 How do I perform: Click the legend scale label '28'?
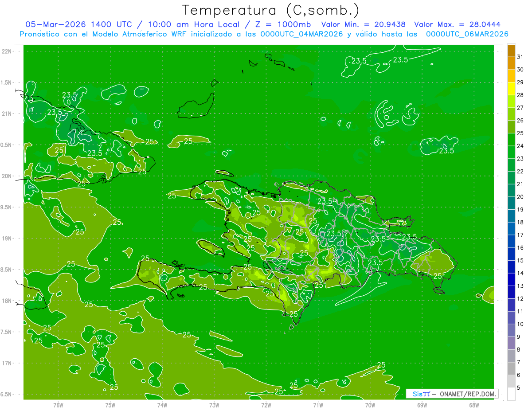[520, 95]
